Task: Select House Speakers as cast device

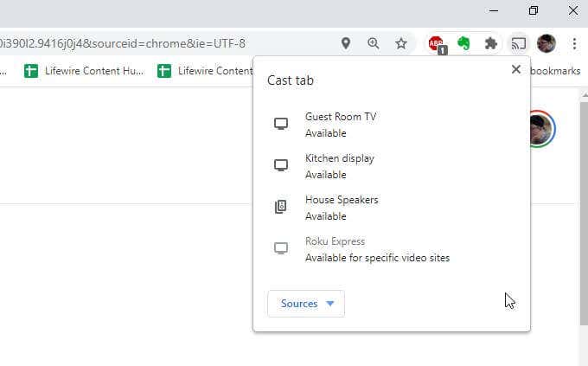Action: (x=341, y=208)
